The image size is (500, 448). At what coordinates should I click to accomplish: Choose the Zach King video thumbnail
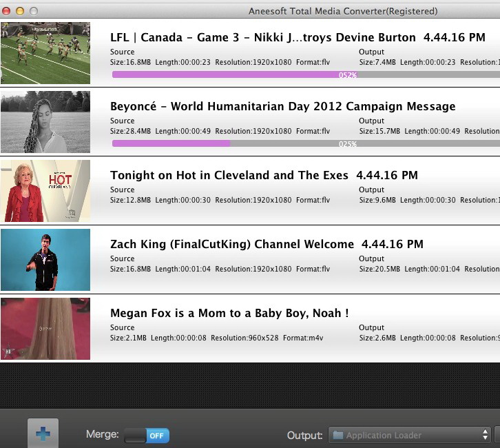tap(45, 260)
